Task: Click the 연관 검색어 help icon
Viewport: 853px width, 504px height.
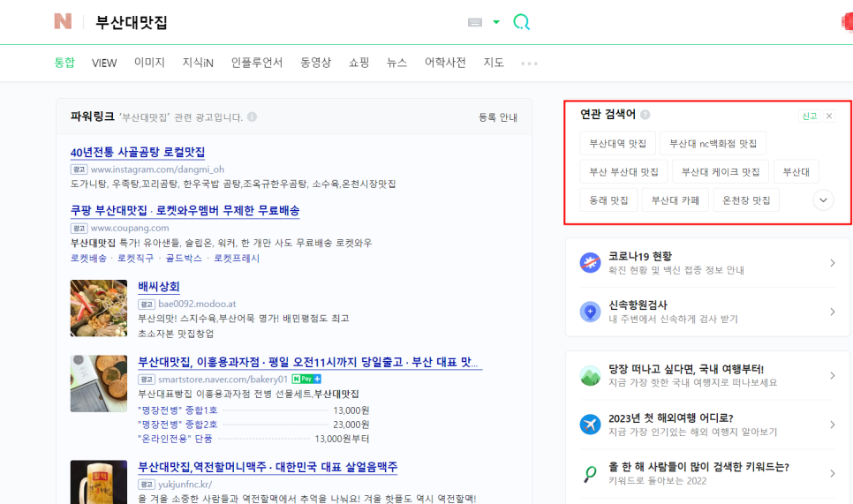Action: point(645,115)
